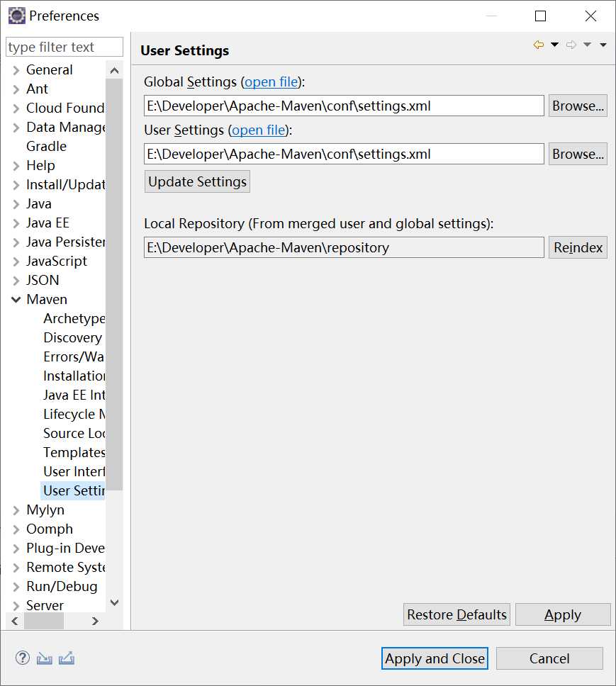This screenshot has width=616, height=686.
Task: Click the filter text input field
Action: [x=64, y=47]
